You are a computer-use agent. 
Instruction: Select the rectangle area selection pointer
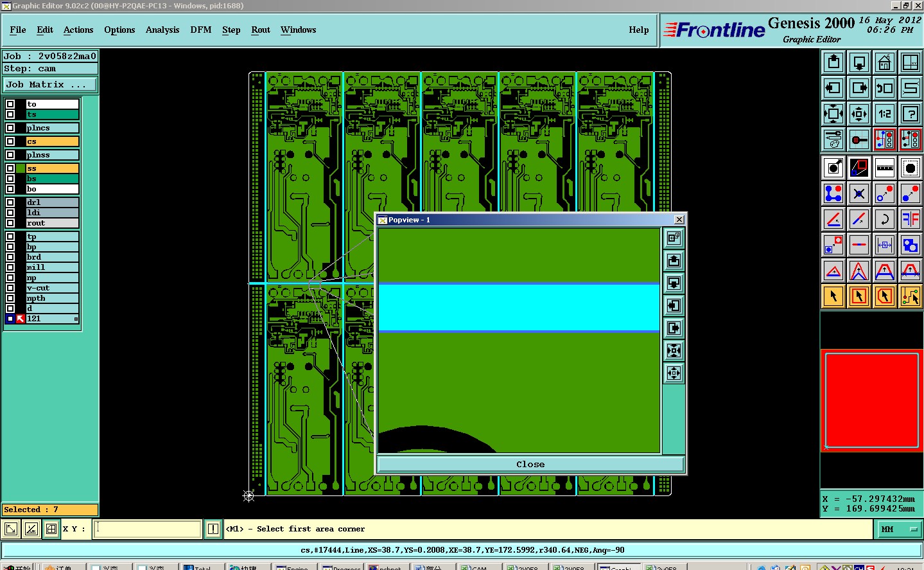click(859, 296)
